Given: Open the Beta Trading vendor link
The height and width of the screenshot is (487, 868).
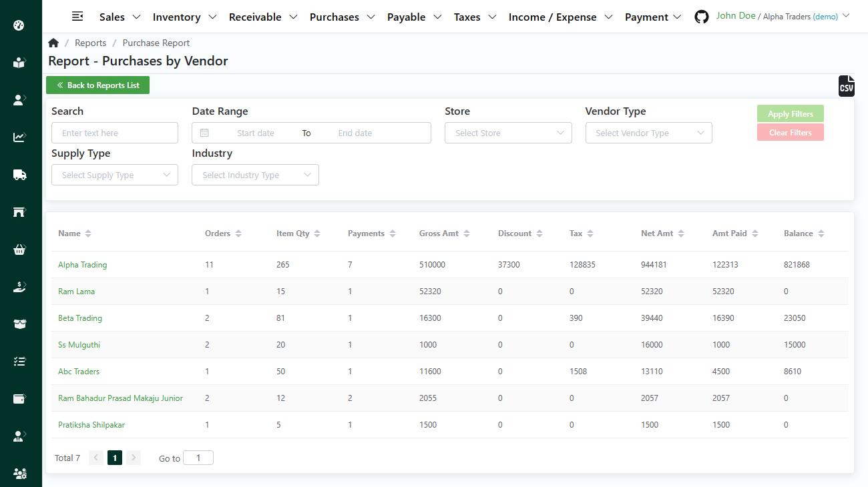Looking at the screenshot, I should click(80, 318).
